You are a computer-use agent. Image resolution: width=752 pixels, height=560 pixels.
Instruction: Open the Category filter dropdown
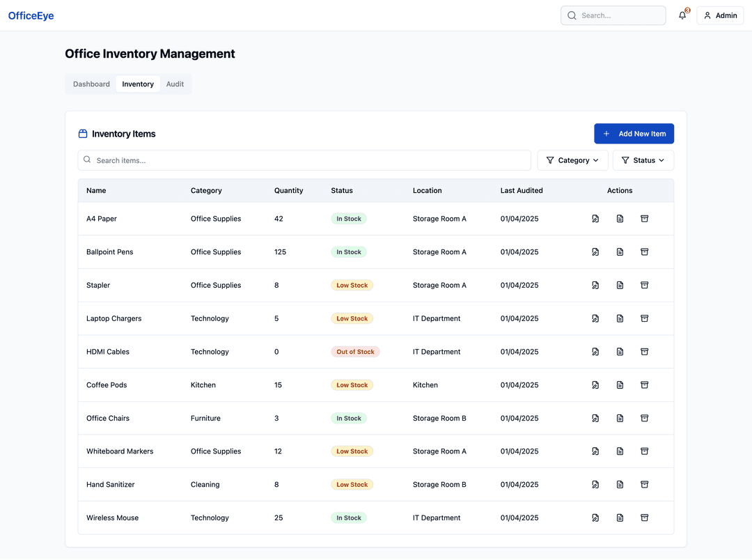click(x=572, y=160)
